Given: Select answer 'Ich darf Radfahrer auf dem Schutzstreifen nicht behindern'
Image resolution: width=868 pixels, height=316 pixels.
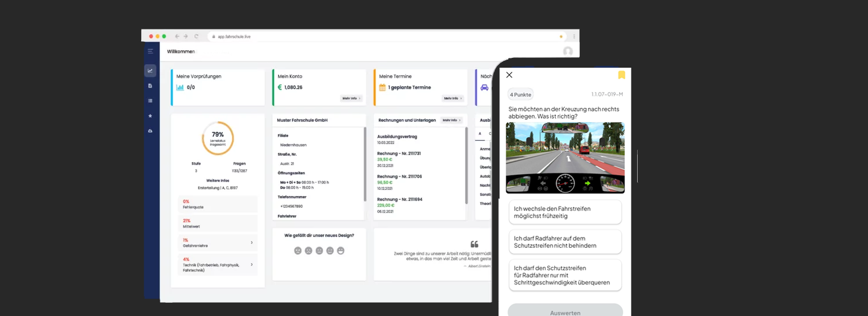Looking at the screenshot, I should tap(565, 242).
